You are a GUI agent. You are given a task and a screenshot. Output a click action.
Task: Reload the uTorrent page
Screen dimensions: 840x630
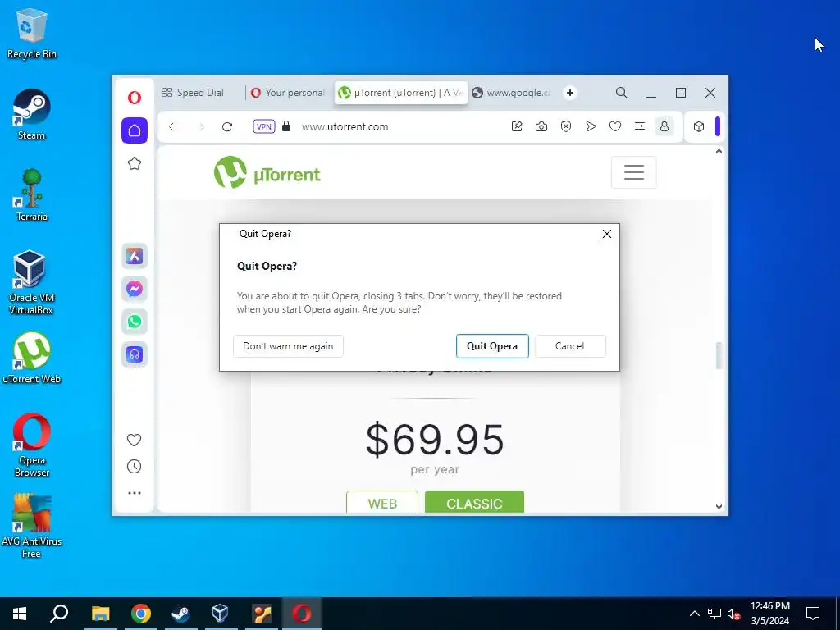click(x=227, y=127)
